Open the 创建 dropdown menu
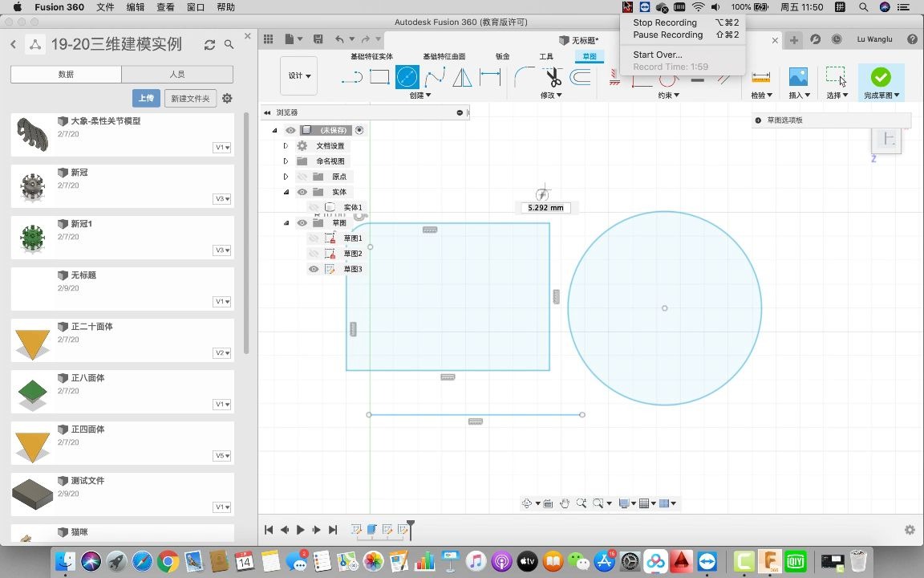This screenshot has height=578, width=924. pos(420,94)
